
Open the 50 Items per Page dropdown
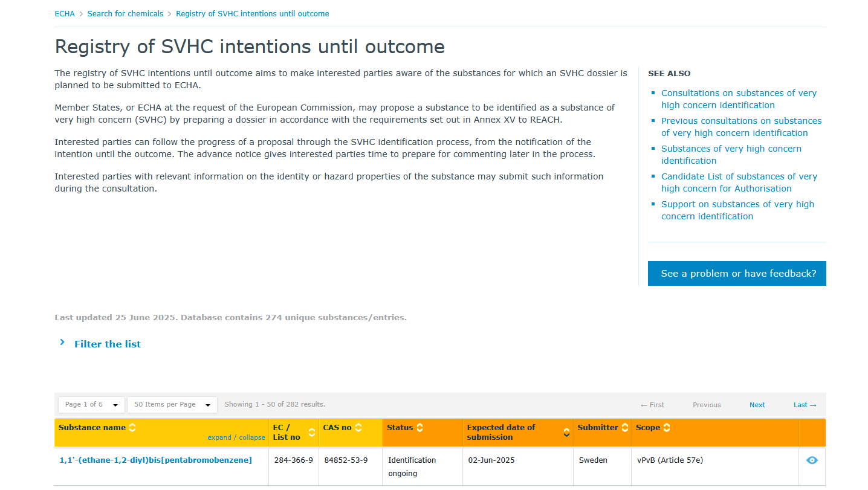172,405
